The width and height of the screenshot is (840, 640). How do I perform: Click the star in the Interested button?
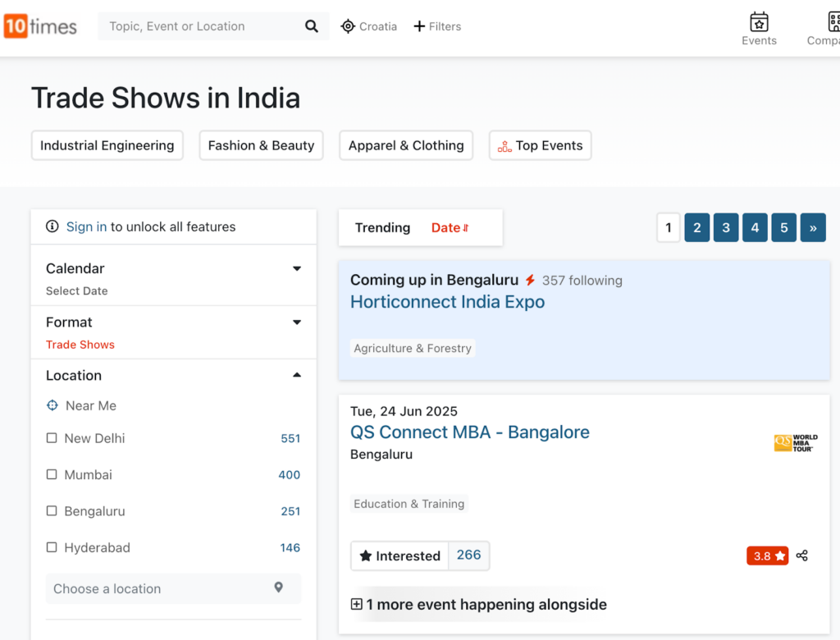click(x=365, y=555)
